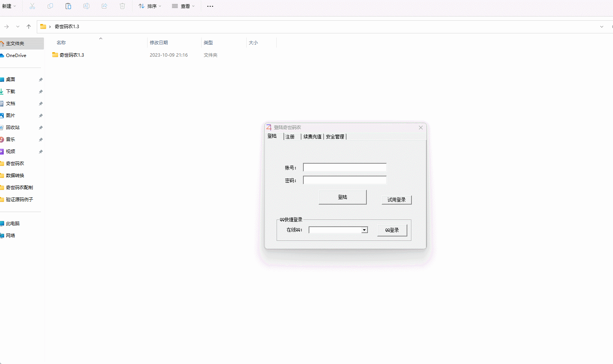
Task: Unpin 图片 using its pin icon
Action: [x=41, y=116]
